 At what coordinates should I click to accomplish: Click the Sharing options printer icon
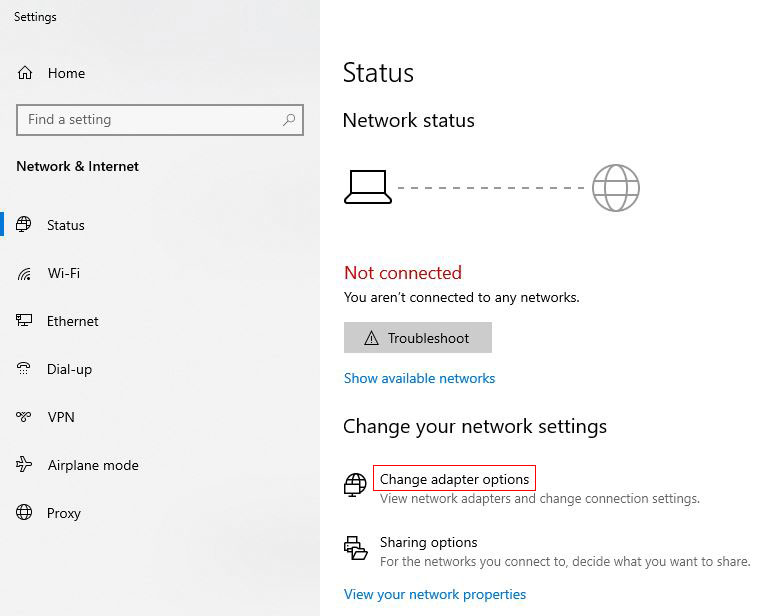coord(355,548)
